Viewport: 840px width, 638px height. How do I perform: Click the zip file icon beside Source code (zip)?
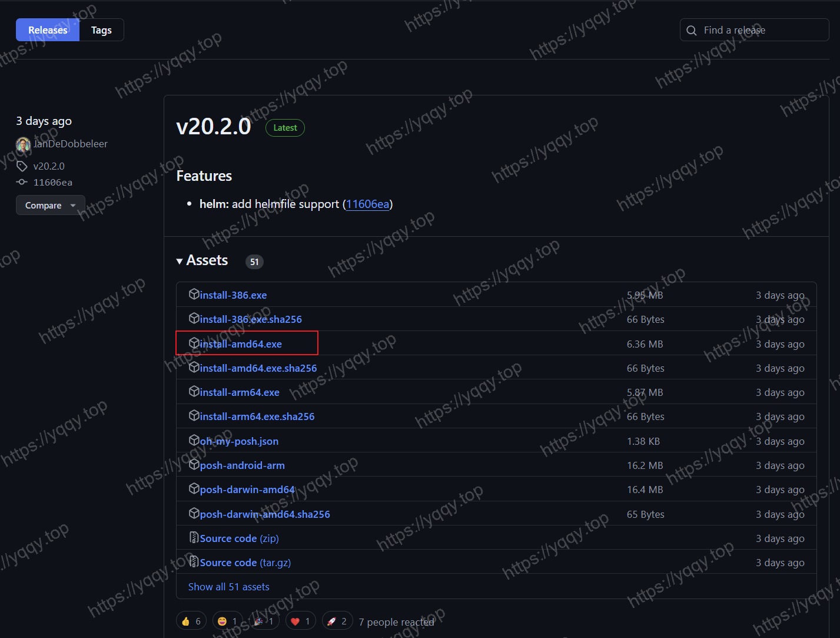coord(194,537)
